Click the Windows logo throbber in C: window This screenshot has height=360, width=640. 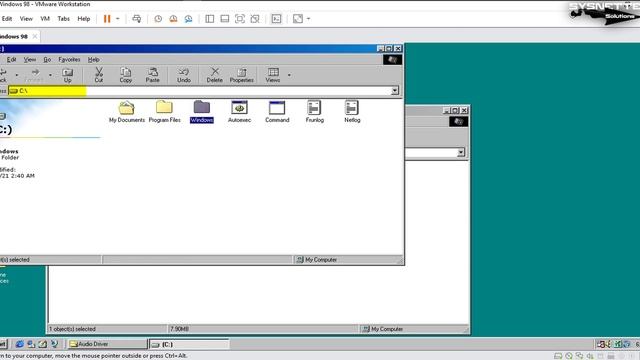(x=392, y=60)
